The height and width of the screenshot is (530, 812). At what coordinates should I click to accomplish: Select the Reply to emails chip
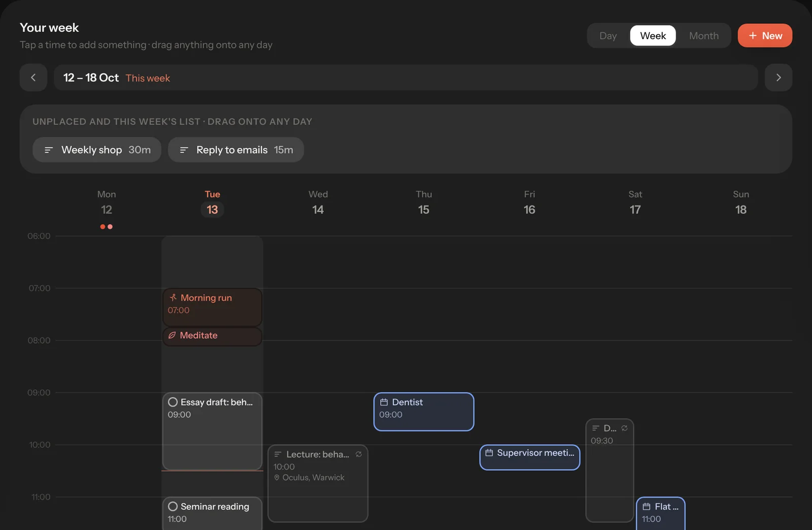click(236, 150)
